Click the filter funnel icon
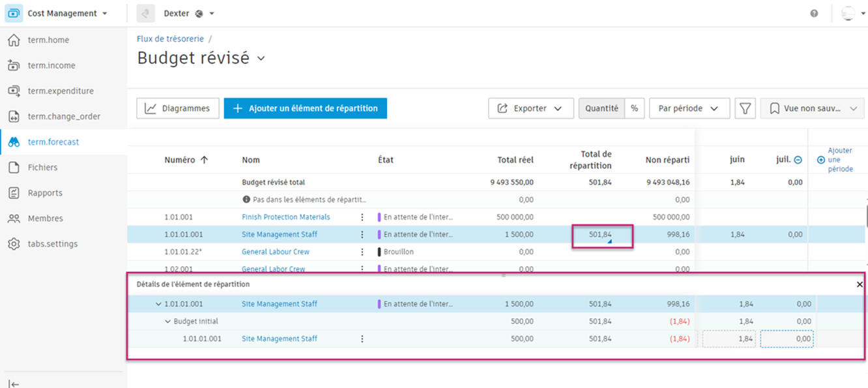Viewport: 868px width, 388px height. [x=745, y=108]
